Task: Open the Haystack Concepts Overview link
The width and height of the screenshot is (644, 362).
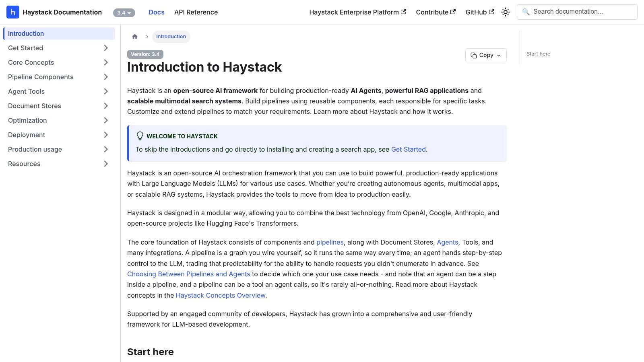Action: tap(221, 295)
